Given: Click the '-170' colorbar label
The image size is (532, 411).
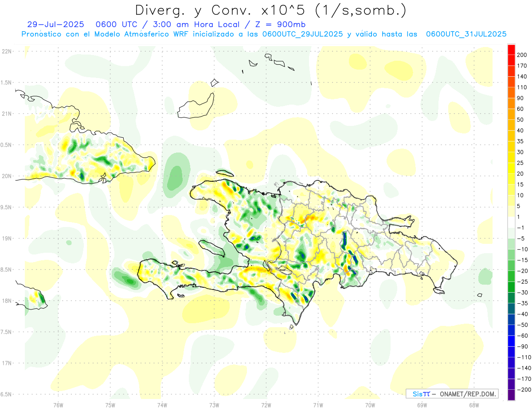Looking at the screenshot, I should 524,379.
